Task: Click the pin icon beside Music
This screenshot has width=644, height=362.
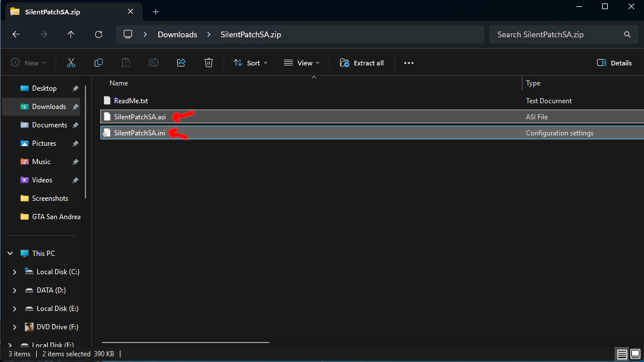Action: (x=76, y=162)
